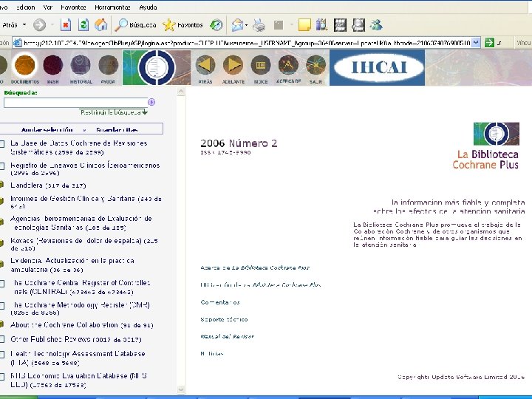
Task: Check Other Published Reviews box
Action: point(2,339)
